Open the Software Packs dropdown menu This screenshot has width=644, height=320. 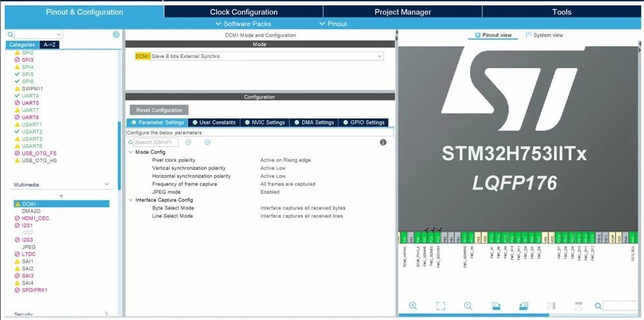[243, 24]
